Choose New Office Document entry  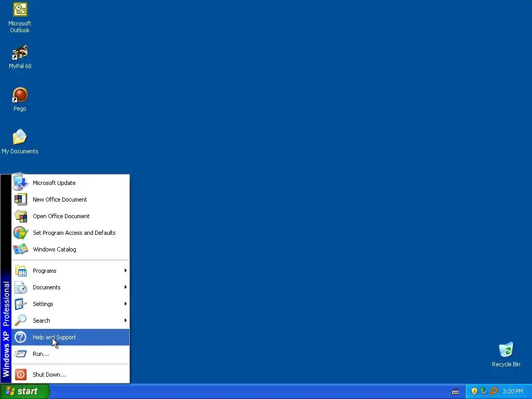tap(71, 199)
